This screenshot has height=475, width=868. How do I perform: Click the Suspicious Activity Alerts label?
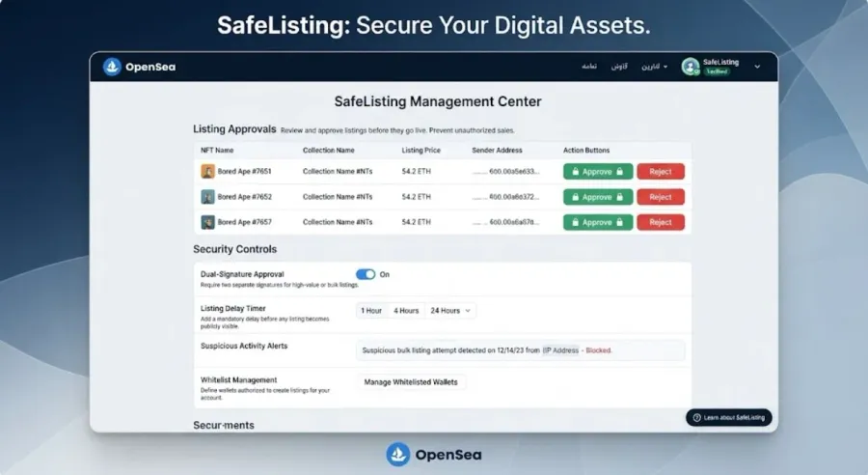244,346
